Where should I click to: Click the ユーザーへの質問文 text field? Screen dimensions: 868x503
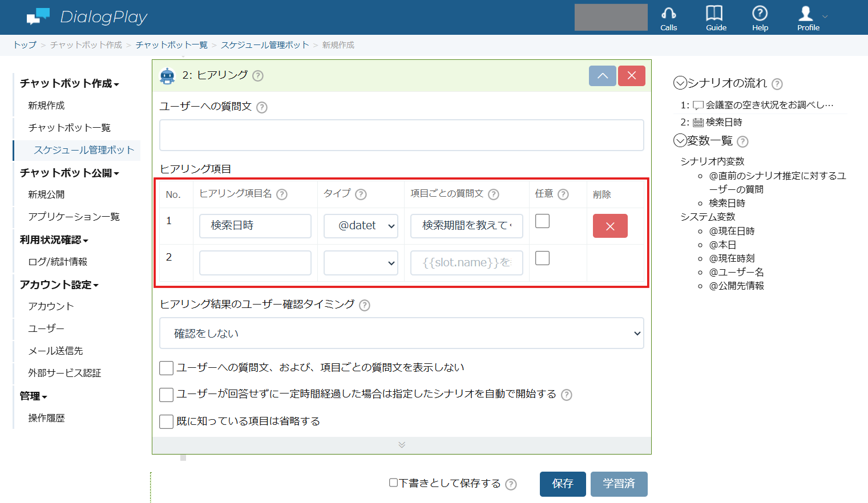pos(402,135)
